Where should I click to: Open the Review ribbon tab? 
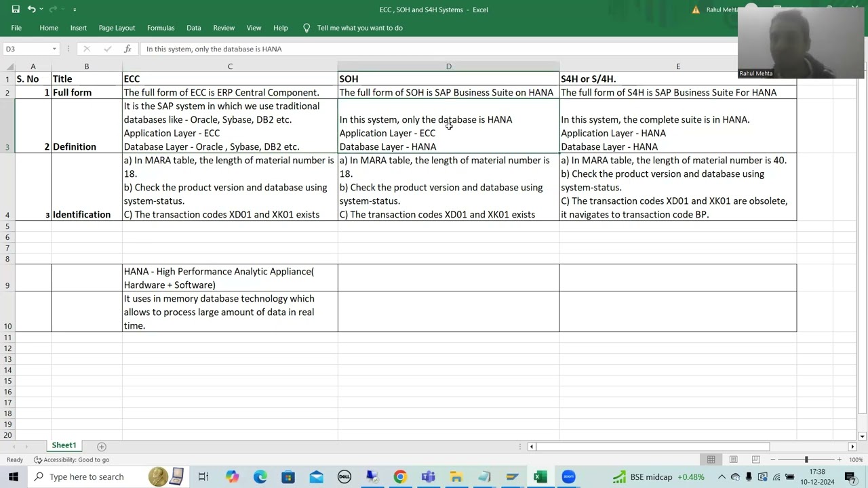[x=224, y=28]
